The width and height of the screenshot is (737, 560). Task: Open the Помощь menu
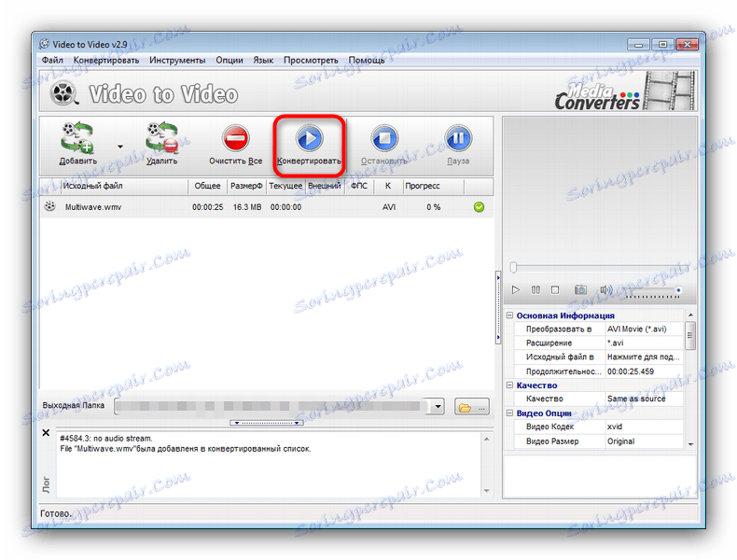(367, 60)
